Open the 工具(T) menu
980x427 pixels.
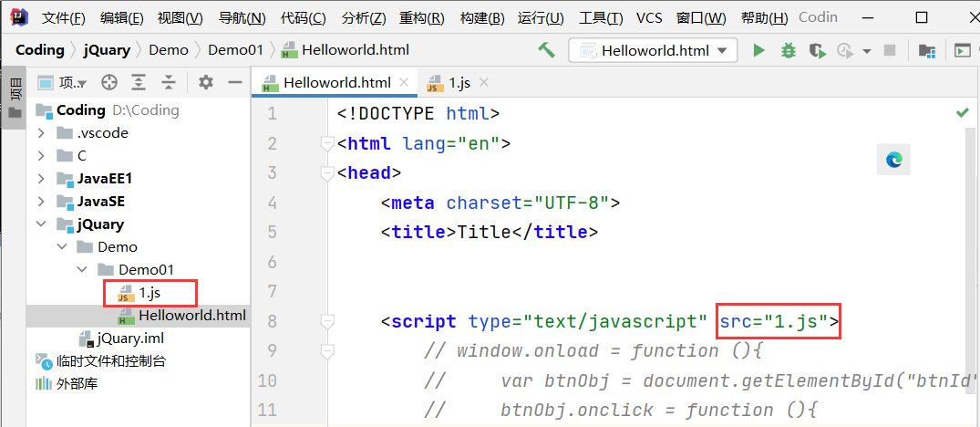(x=601, y=17)
